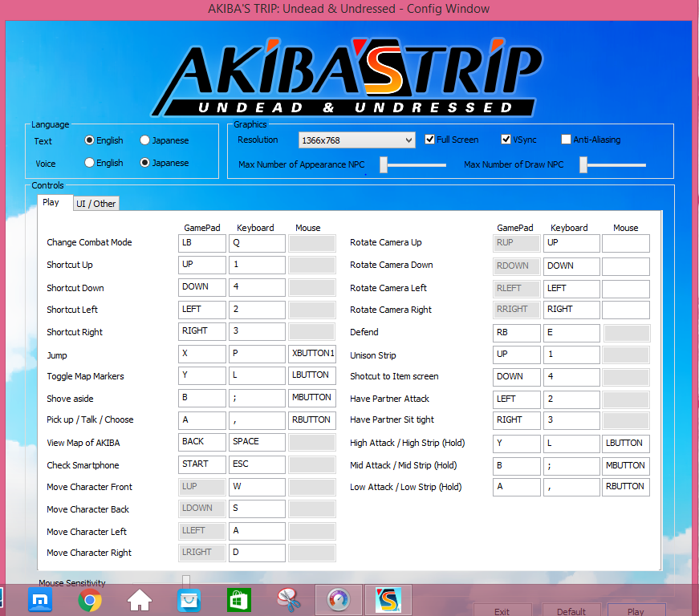Select the GamePad field for Have Partner Sit tight
The height and width of the screenshot is (616, 699).
tap(517, 420)
